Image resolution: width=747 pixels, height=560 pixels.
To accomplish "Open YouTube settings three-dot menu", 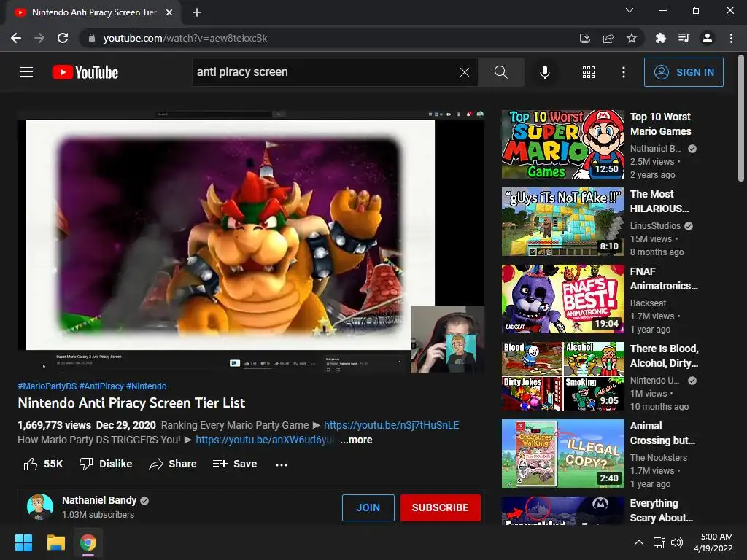I will (x=623, y=72).
